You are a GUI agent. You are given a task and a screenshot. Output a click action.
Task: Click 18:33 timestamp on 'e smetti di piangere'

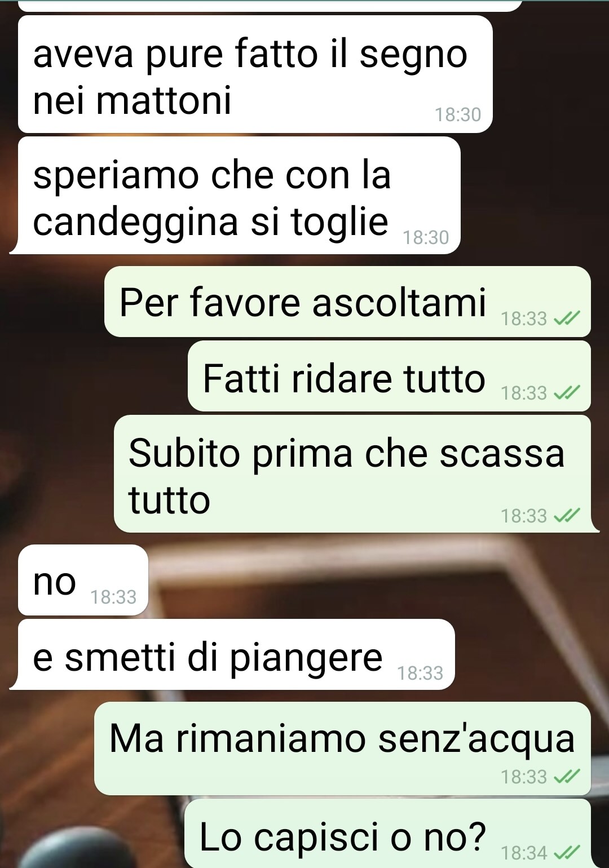click(x=420, y=673)
